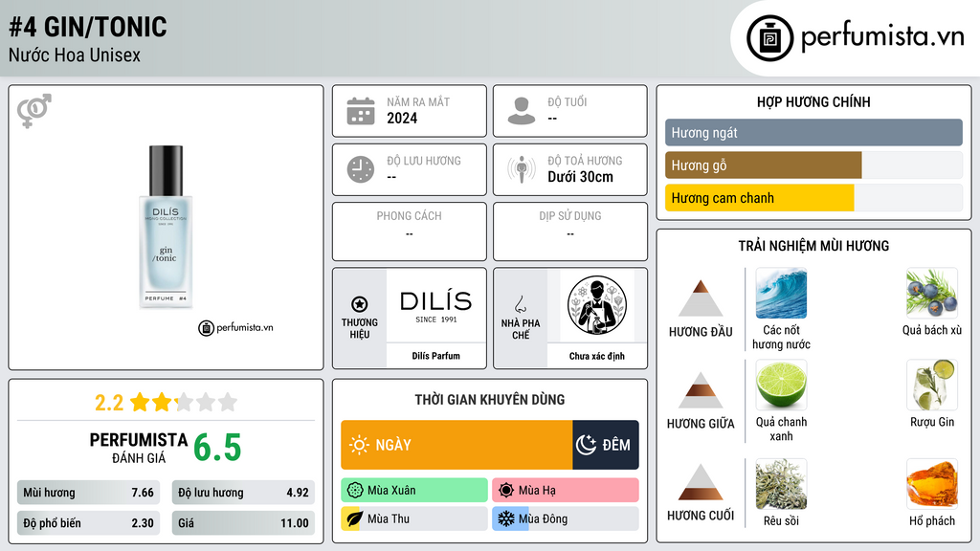The width and height of the screenshot is (980, 551).
Task: Click the Mùa Hạ sun icon
Action: tap(506, 491)
